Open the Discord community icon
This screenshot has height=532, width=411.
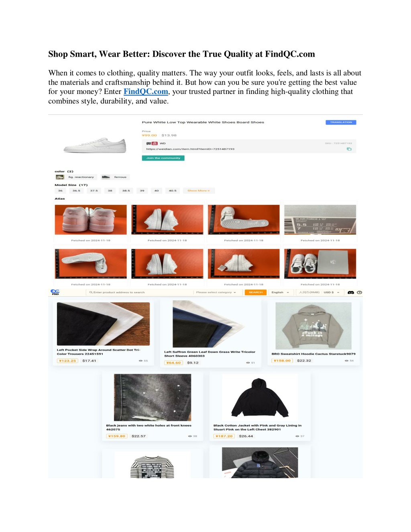click(350, 292)
